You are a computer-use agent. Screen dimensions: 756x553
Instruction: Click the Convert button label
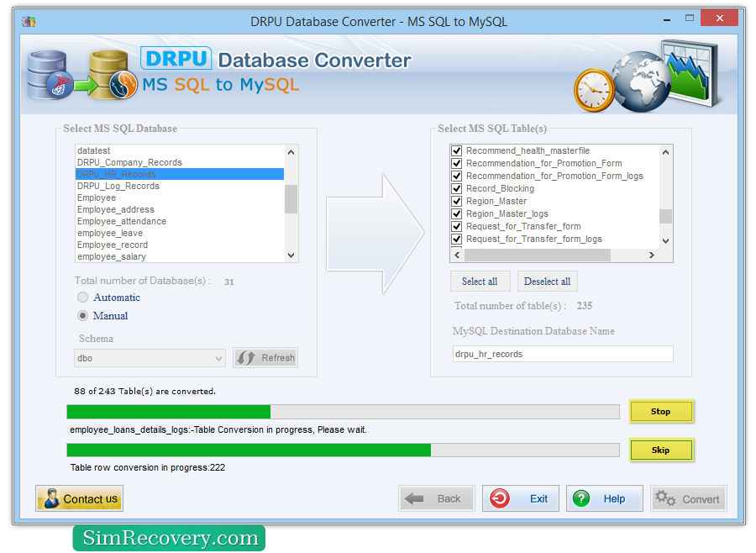[x=701, y=499]
